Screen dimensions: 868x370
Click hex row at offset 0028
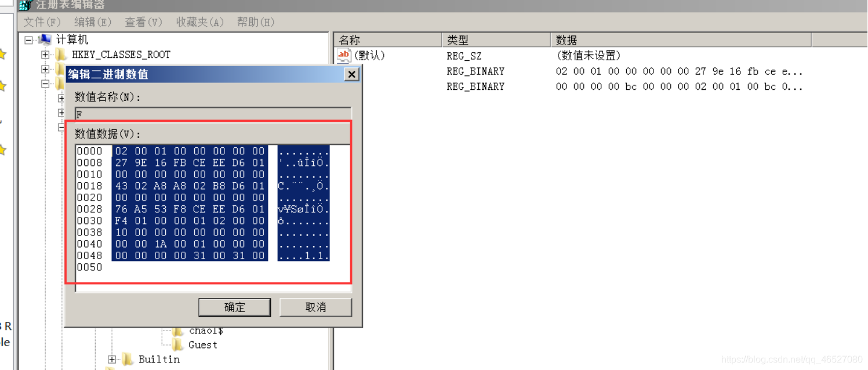click(190, 209)
